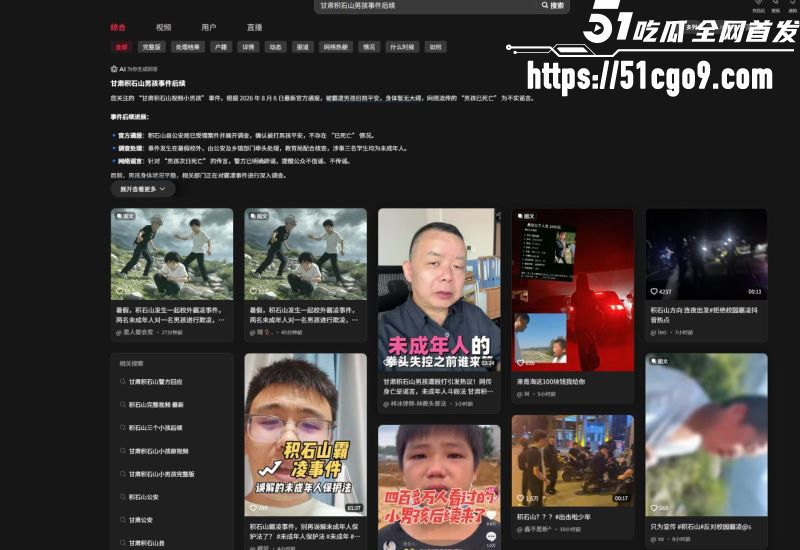Open the 积石山霸凌事件 glasses man video
Viewport: 800px width, 550px height.
pyautogui.click(x=306, y=435)
